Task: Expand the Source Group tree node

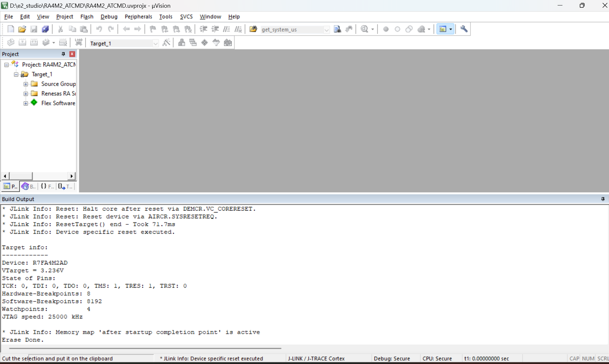Action: click(26, 84)
